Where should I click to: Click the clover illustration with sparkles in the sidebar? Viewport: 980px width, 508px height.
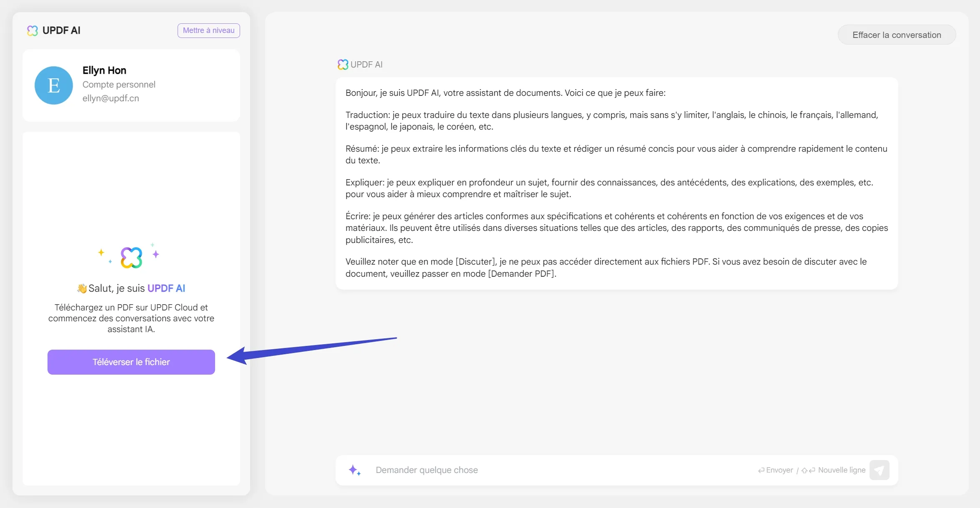pos(131,256)
